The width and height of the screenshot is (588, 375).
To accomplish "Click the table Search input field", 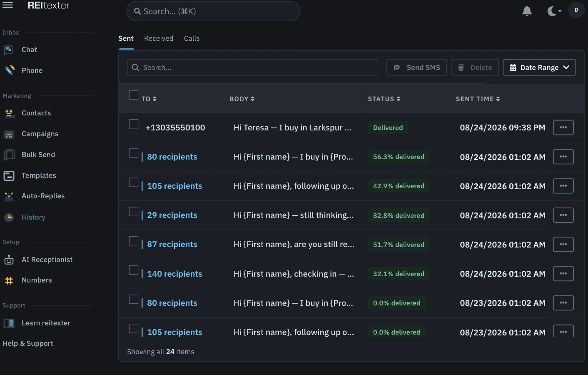I will pyautogui.click(x=252, y=67).
